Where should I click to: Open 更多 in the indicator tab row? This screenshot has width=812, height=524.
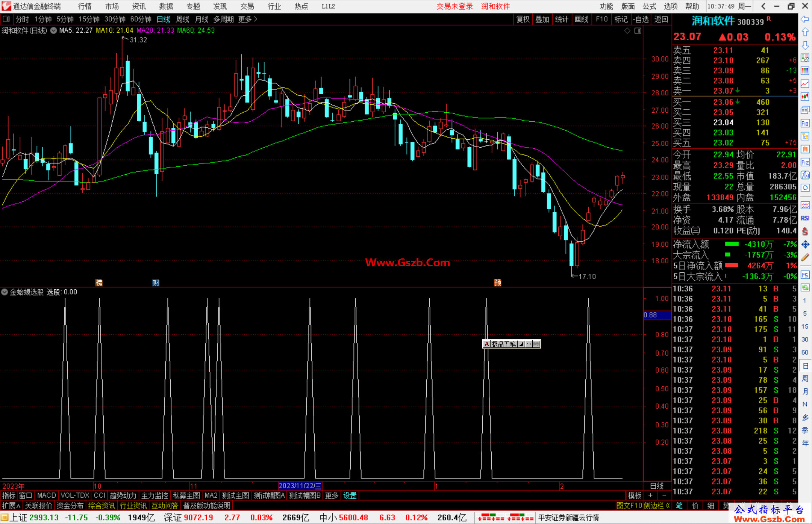(x=332, y=495)
